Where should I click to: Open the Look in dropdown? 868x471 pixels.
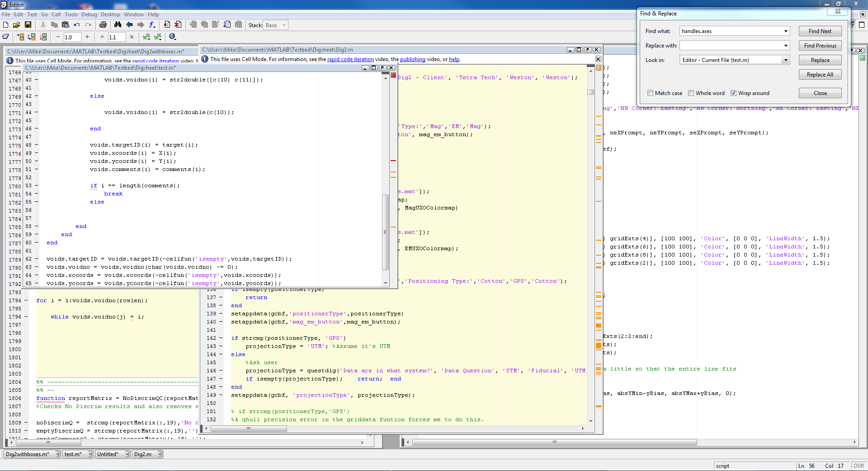786,60
